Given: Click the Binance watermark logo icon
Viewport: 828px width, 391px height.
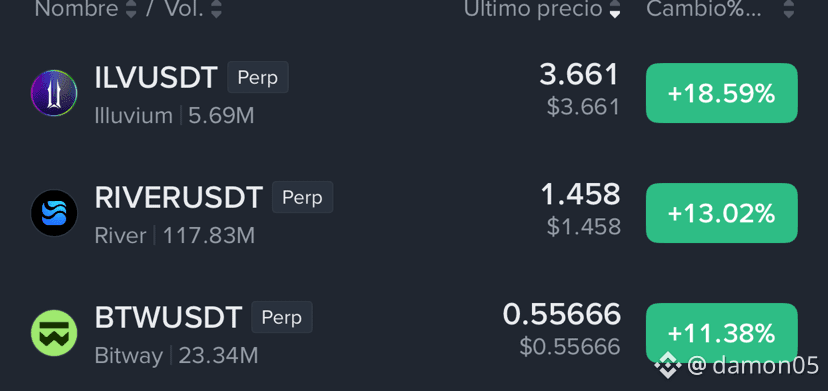Looking at the screenshot, I should pos(667,365).
